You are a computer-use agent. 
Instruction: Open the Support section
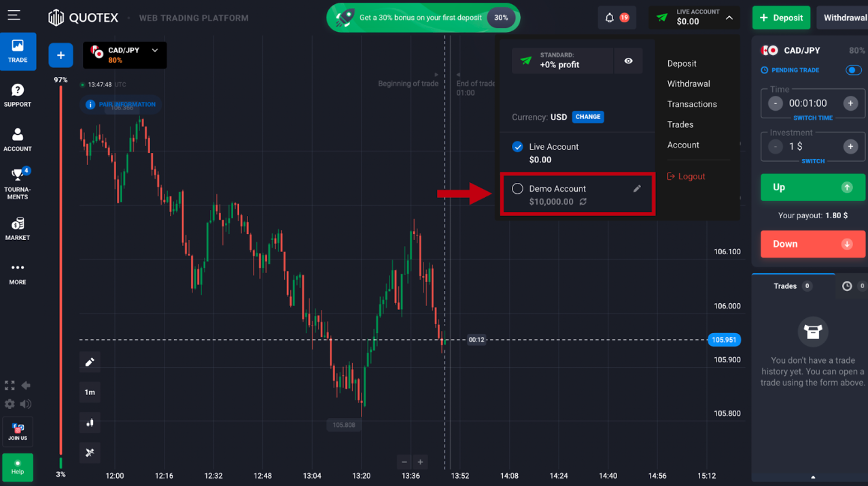[x=18, y=96]
